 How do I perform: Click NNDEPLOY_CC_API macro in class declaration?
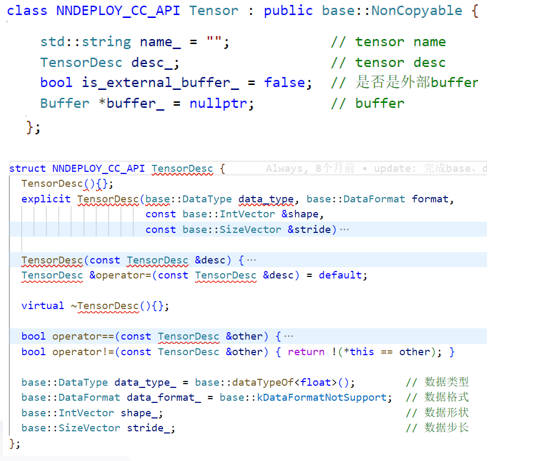(118, 11)
